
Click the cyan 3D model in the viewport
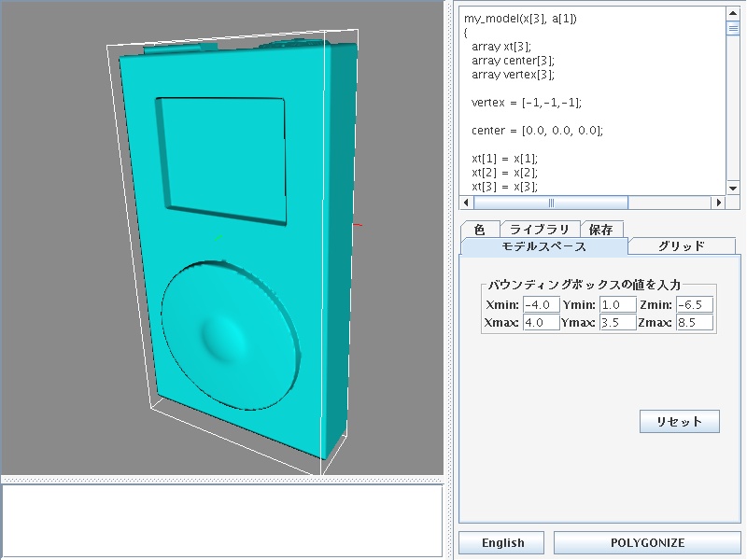(238, 247)
